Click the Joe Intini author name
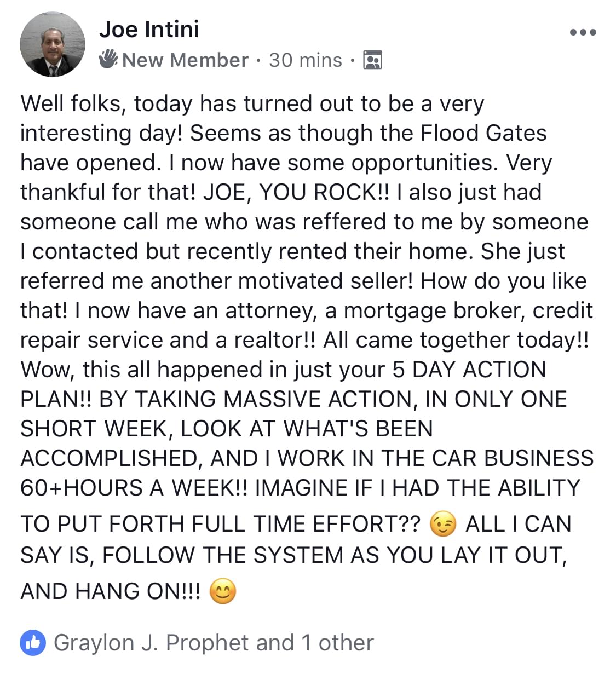Viewport: 616px width, 674px height. (x=149, y=29)
